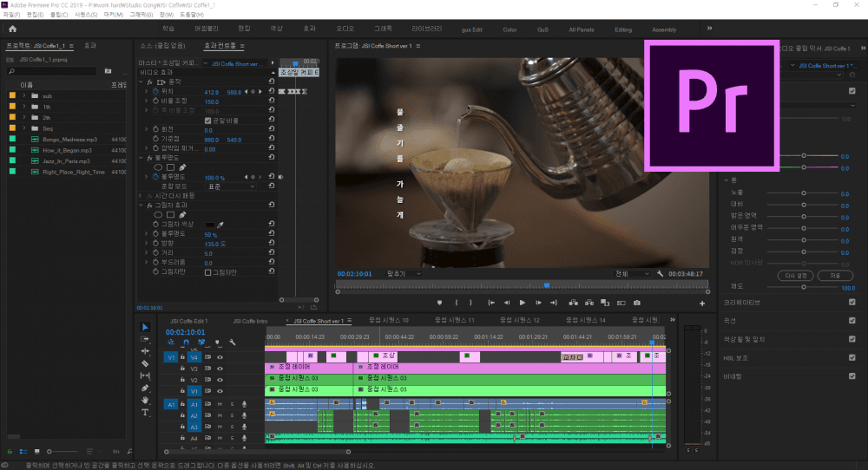This screenshot has height=470, width=868.
Task: Switch to Editing workspace tab
Action: pyautogui.click(x=623, y=29)
